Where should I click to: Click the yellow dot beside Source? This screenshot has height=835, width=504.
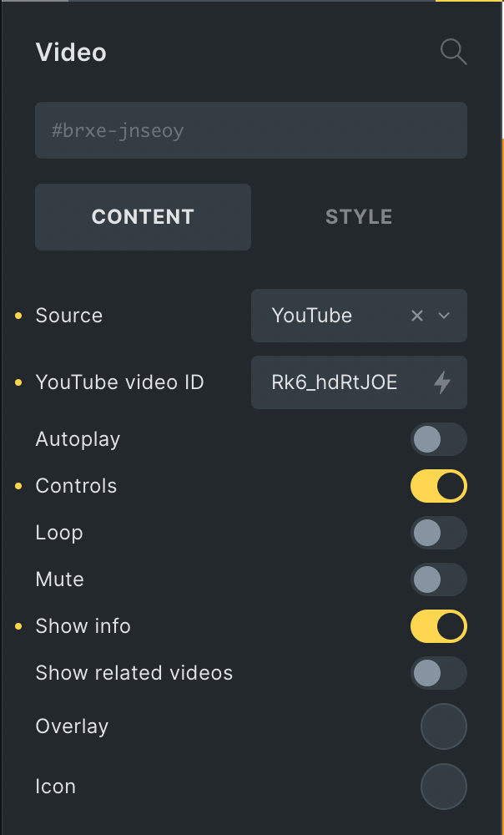click(19, 316)
